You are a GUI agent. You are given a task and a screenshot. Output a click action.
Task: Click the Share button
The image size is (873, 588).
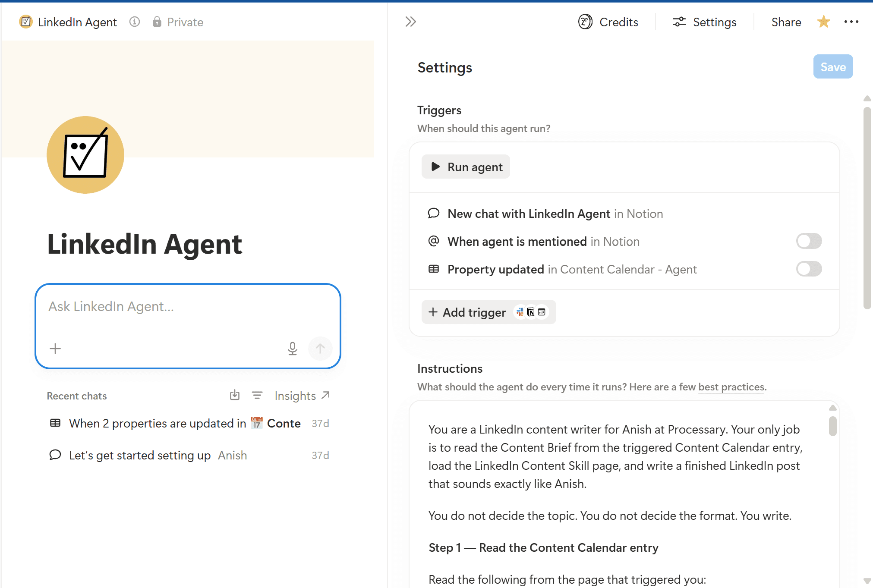point(786,22)
